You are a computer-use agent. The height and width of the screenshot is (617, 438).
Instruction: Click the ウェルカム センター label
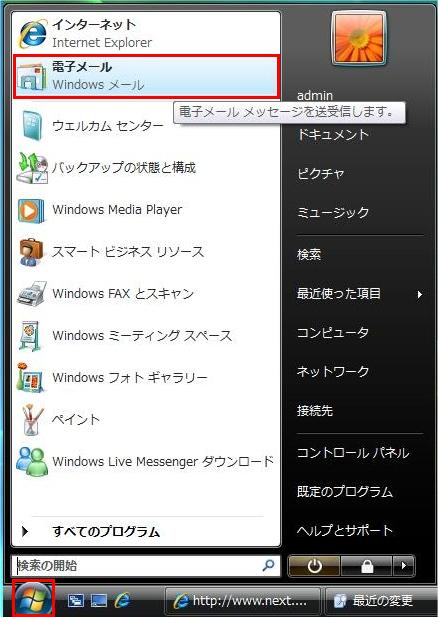point(108,126)
